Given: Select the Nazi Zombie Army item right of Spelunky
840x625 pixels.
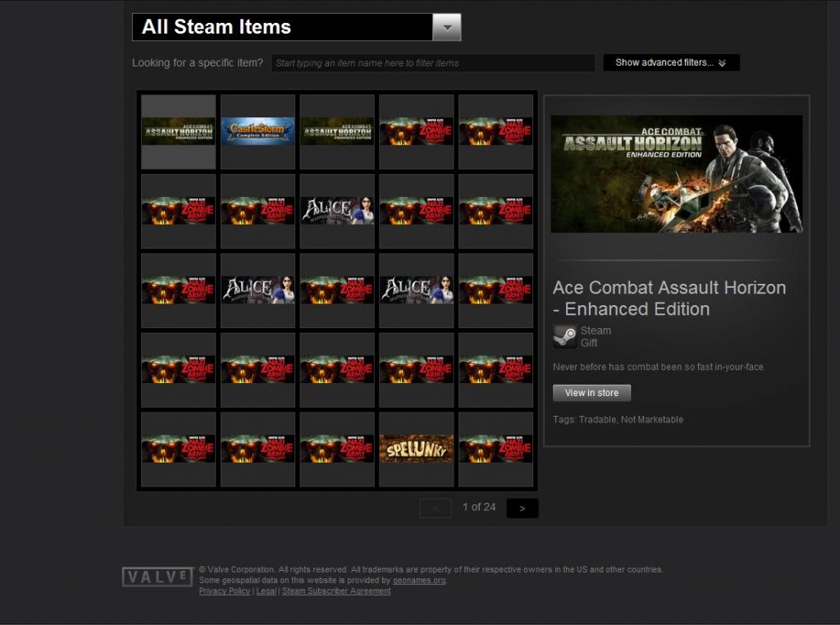Looking at the screenshot, I should tap(495, 449).
